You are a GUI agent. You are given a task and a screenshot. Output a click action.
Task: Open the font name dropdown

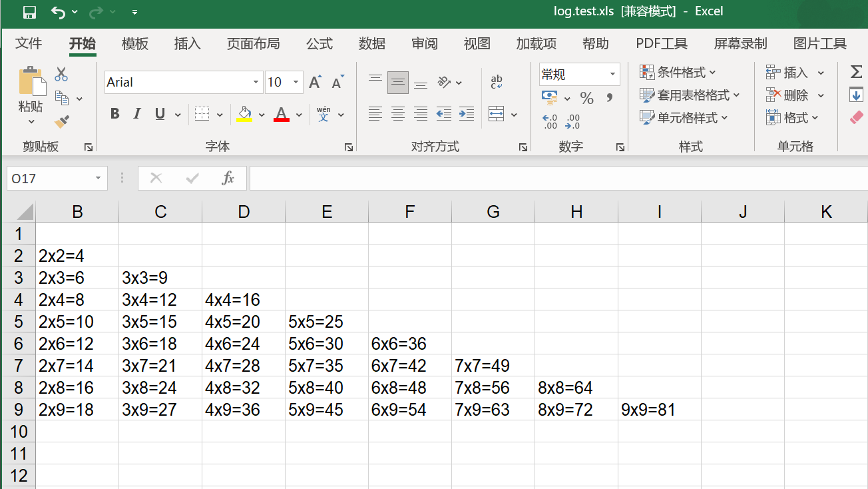point(256,81)
